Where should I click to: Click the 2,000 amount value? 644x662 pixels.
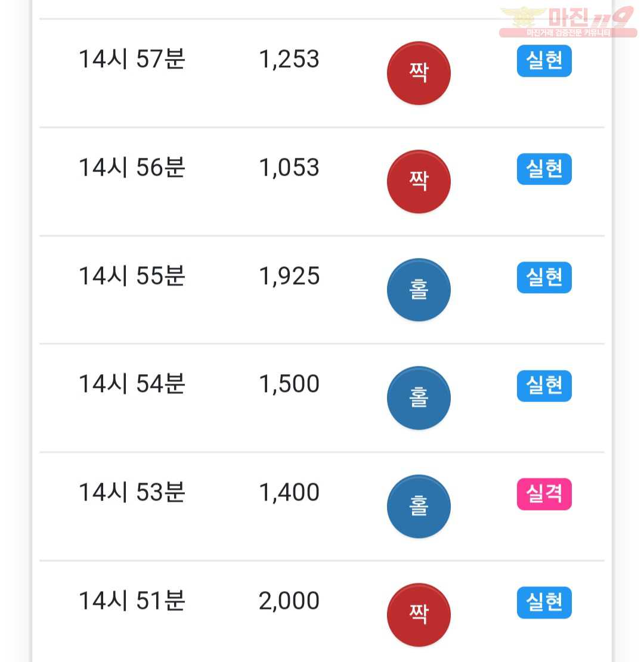(x=289, y=601)
